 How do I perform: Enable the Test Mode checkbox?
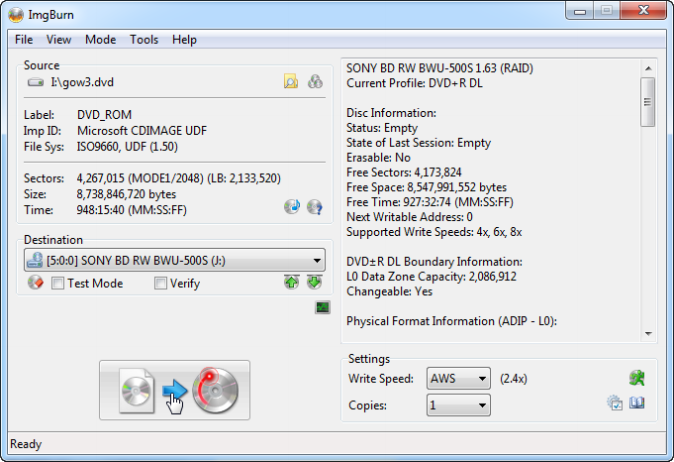(58, 283)
